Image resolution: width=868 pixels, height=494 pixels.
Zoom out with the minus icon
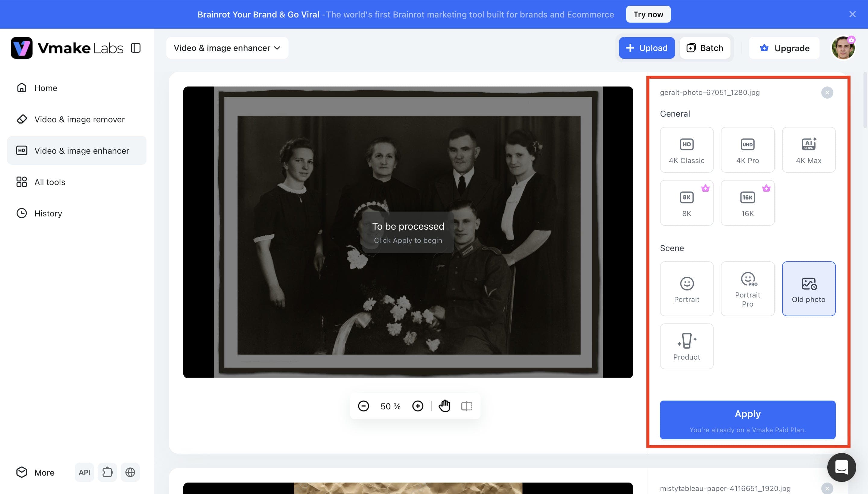click(x=363, y=406)
